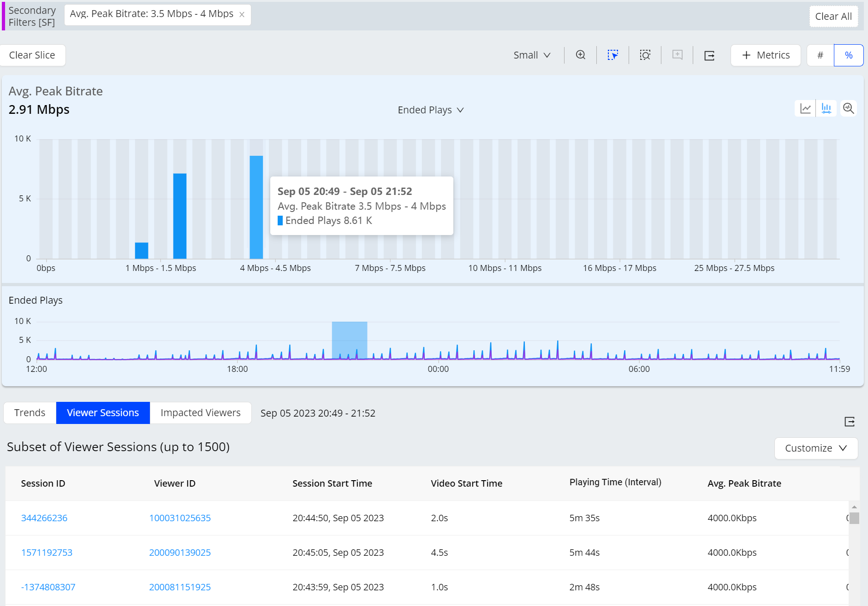
Task: Click the 3.5 Mbps - 4 Mbps histogram bar
Action: [256, 207]
